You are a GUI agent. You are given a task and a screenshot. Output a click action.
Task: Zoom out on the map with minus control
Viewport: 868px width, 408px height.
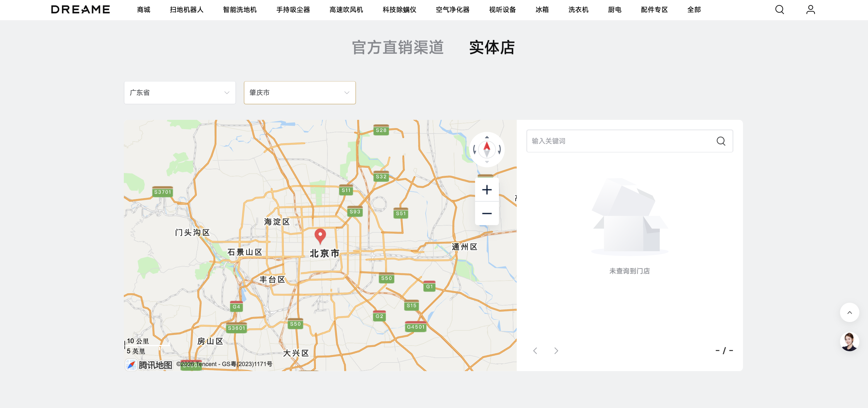click(487, 213)
